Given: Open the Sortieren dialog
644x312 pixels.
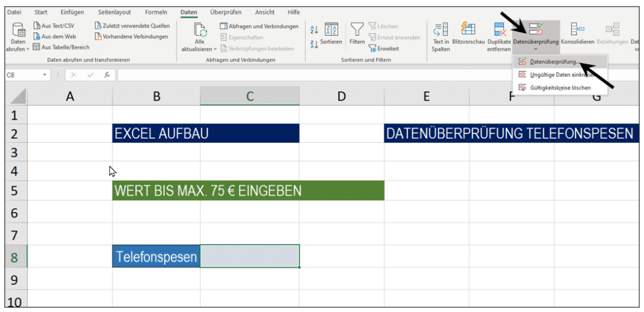Looking at the screenshot, I should 331,34.
